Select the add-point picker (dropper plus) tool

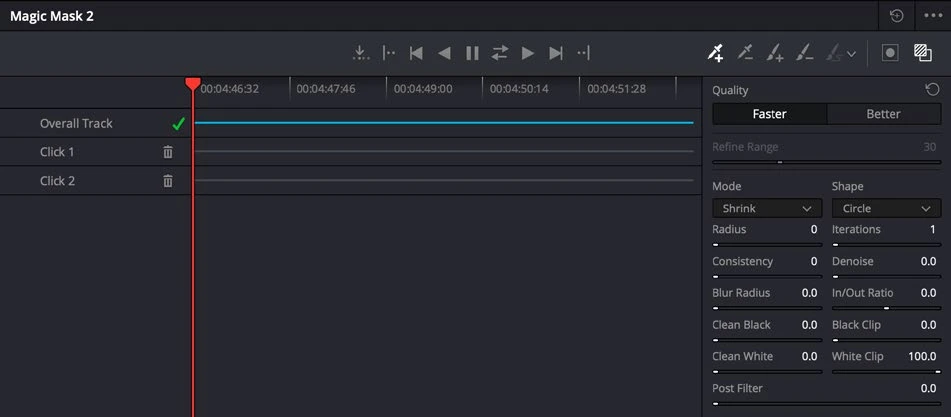716,53
